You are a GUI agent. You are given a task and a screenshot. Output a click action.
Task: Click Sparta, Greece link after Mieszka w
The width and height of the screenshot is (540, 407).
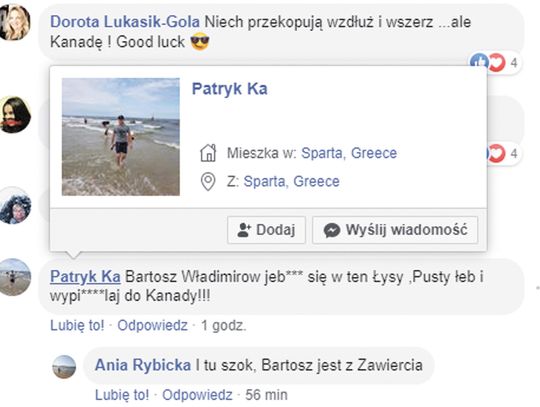(x=349, y=153)
